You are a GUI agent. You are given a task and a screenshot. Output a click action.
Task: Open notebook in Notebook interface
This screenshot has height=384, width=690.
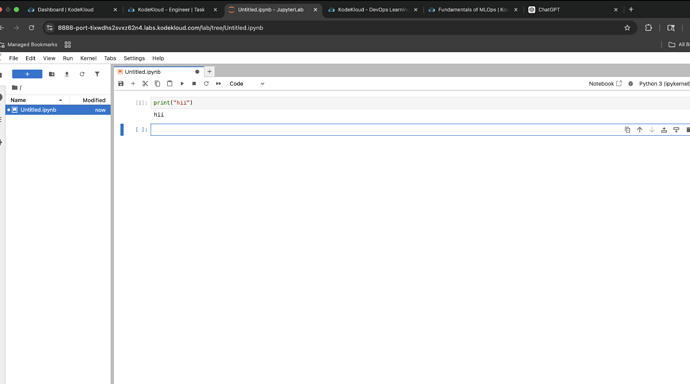coord(605,84)
